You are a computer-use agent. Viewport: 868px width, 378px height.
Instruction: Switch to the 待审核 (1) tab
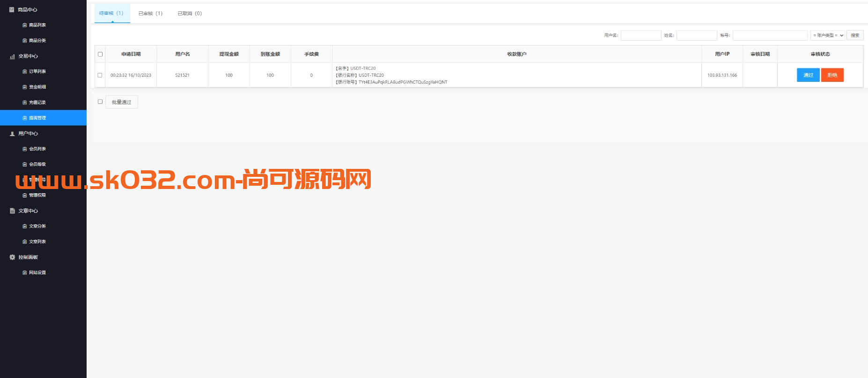(111, 13)
